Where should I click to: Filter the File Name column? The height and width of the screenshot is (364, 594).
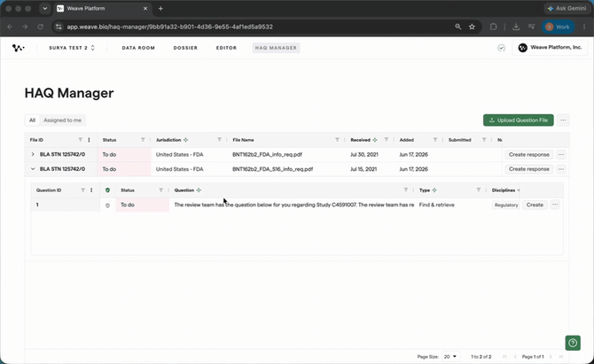coord(337,140)
